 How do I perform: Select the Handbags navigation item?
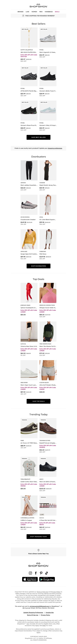(49, 11)
